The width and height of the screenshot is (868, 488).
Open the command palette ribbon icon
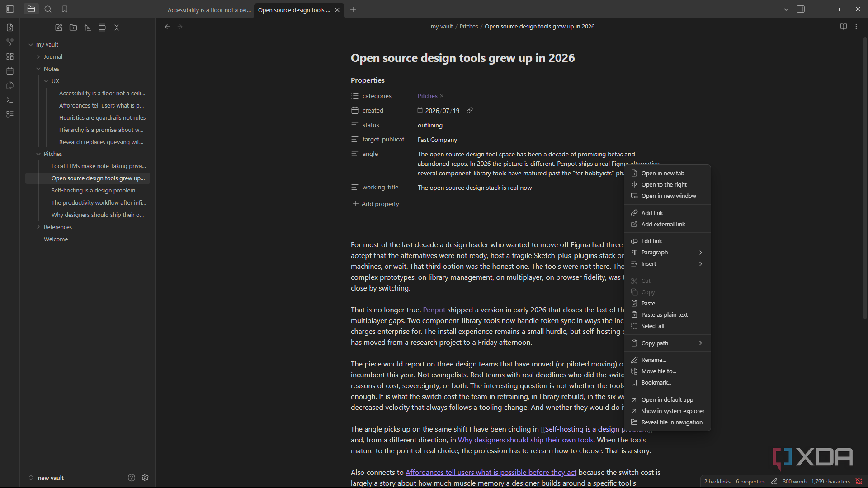(10, 100)
